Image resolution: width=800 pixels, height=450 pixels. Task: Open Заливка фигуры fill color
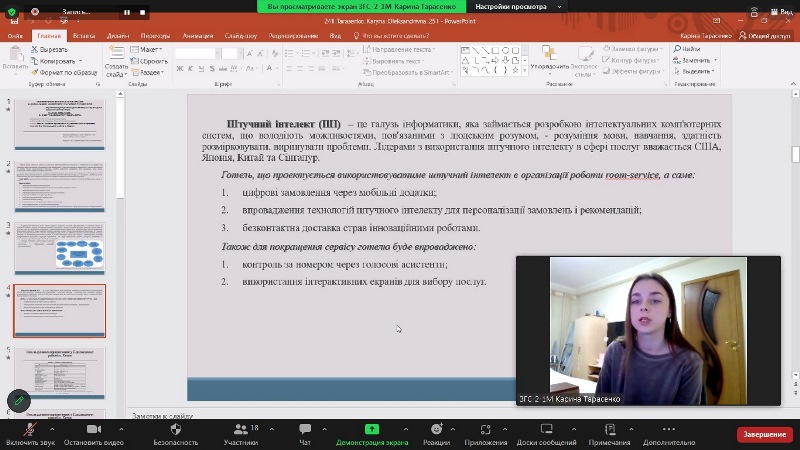[632, 49]
